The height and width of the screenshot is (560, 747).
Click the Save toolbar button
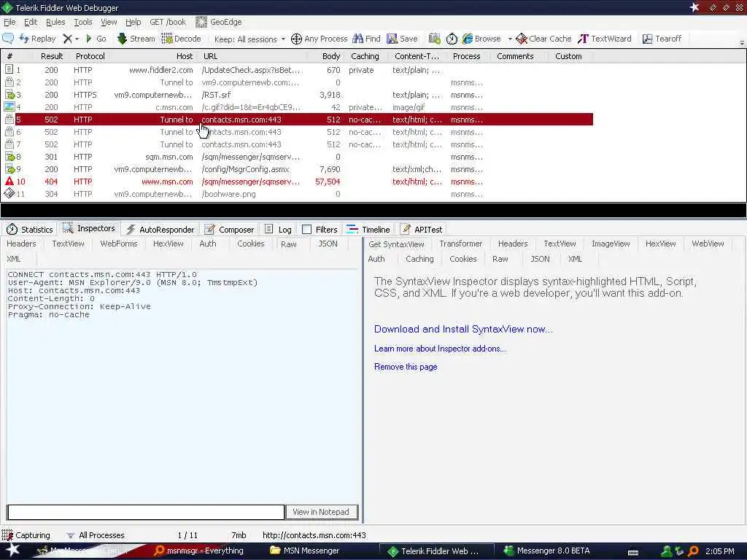pyautogui.click(x=402, y=39)
